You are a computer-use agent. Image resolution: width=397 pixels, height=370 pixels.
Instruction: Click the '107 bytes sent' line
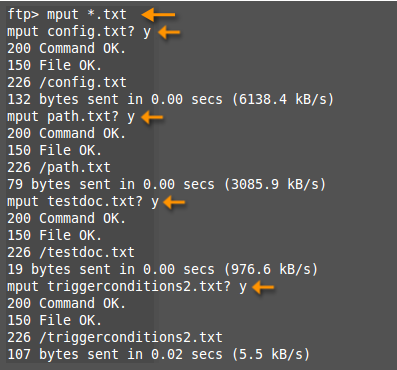coord(159,354)
